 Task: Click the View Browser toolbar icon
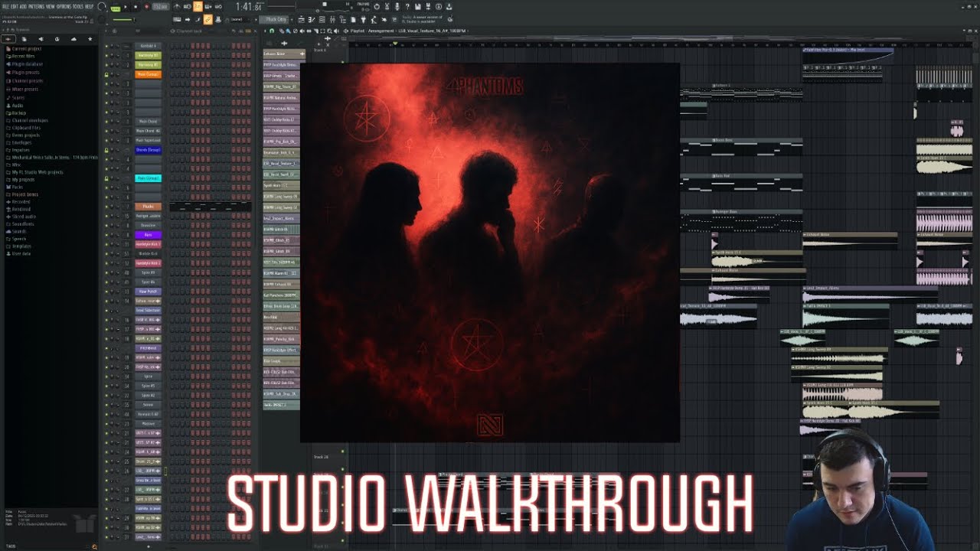pyautogui.click(x=343, y=19)
